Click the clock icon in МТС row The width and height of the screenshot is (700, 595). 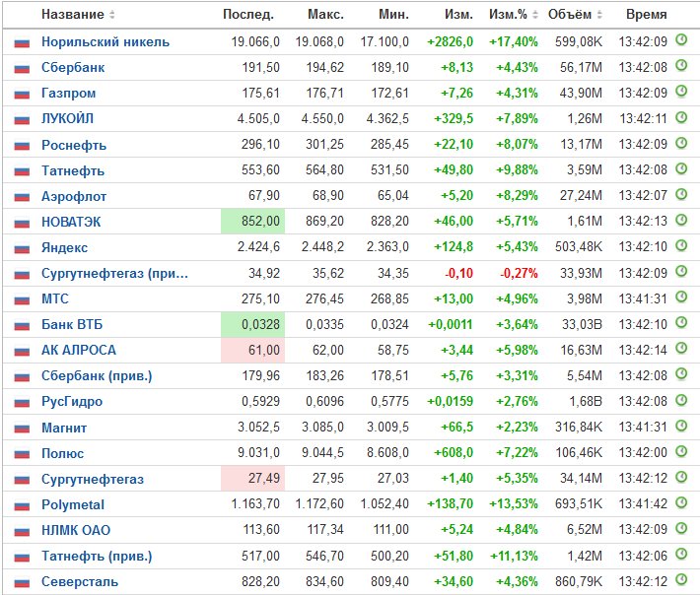(681, 297)
